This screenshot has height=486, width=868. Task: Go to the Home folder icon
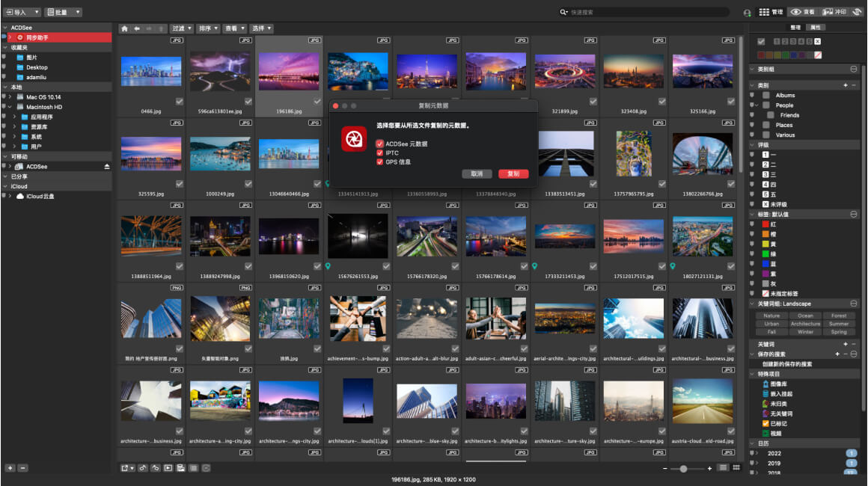124,28
